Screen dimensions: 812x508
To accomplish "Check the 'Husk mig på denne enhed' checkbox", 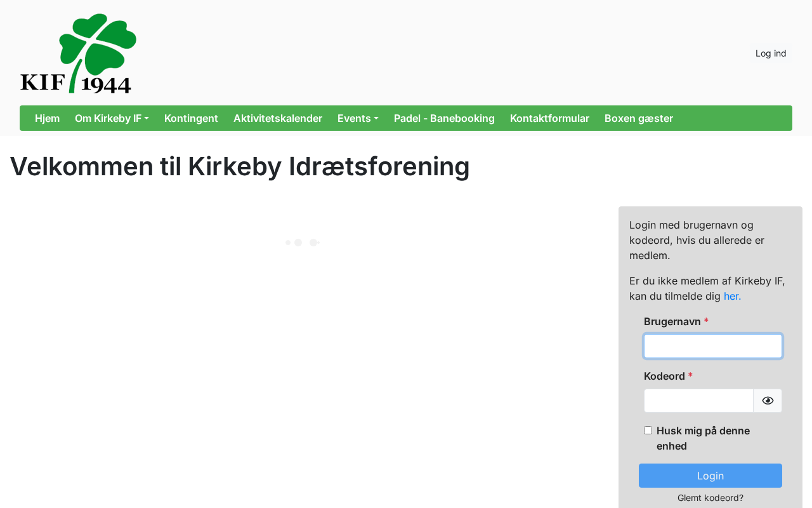I will 648,430.
